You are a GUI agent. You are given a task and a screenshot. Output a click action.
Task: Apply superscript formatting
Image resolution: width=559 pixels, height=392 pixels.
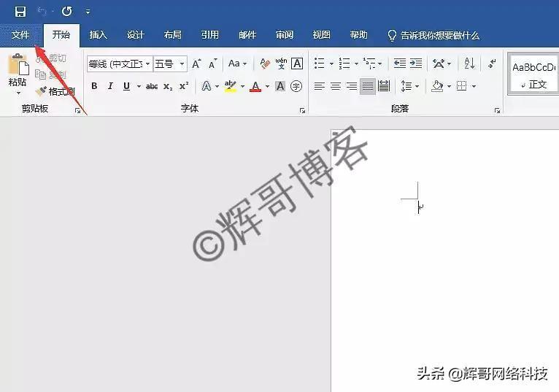point(184,86)
